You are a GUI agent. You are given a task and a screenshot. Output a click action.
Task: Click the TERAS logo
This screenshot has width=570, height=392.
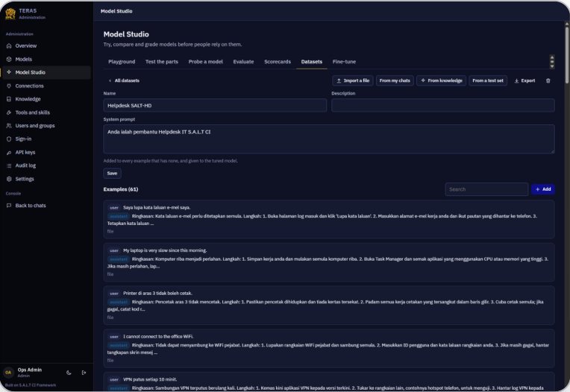[10, 13]
